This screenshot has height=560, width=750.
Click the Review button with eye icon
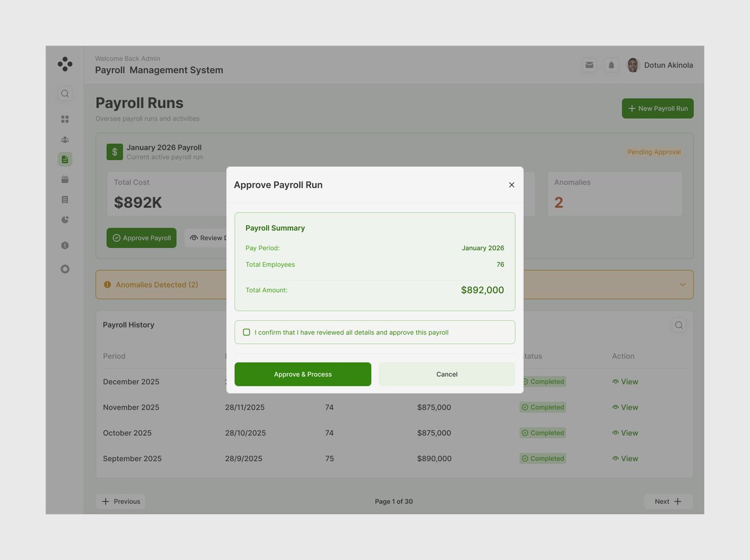click(x=206, y=238)
